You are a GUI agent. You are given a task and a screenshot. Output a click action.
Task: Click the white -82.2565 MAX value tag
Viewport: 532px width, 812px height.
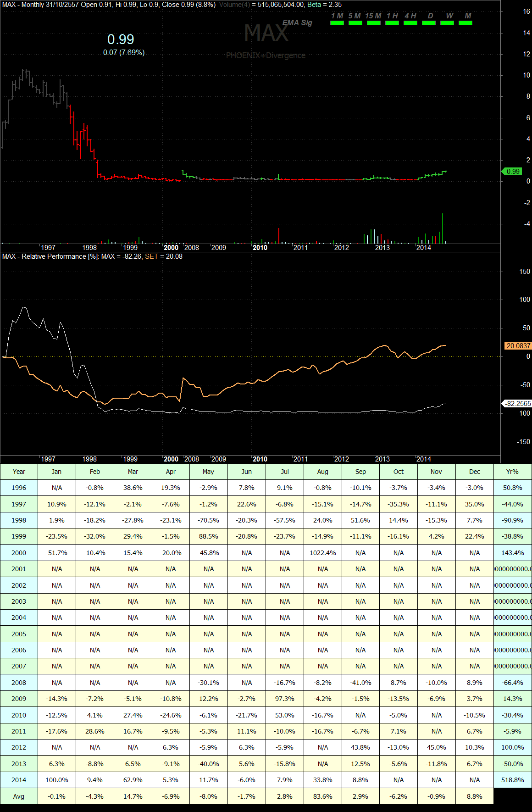(x=518, y=404)
